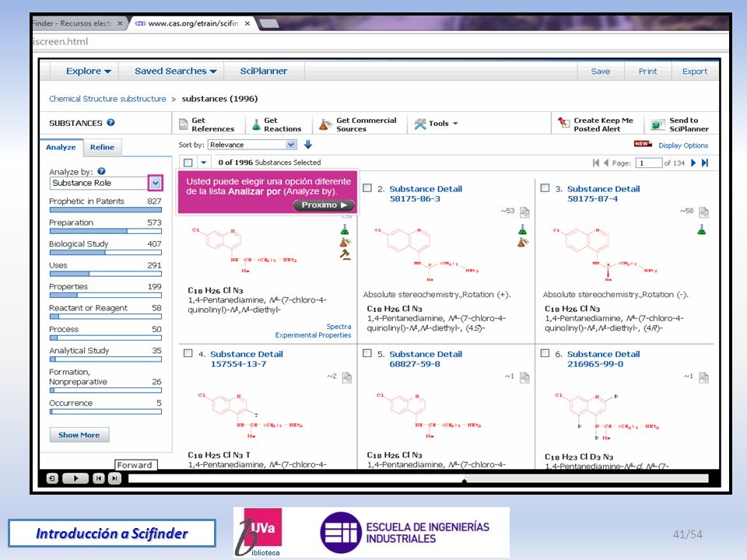The height and width of the screenshot is (560, 747).
Task: Toggle the select-all substances checkbox
Action: (188, 163)
